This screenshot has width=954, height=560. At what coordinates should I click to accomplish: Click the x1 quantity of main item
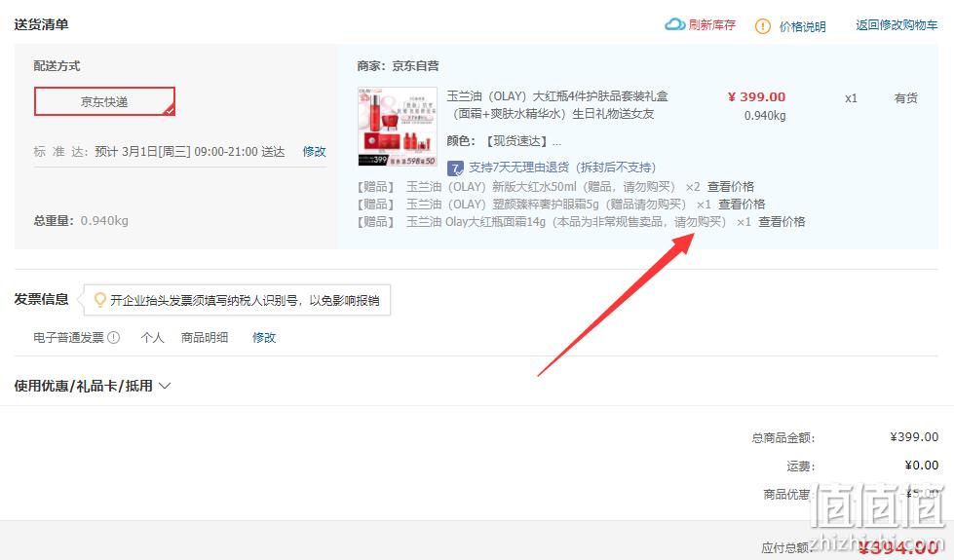[x=851, y=98]
